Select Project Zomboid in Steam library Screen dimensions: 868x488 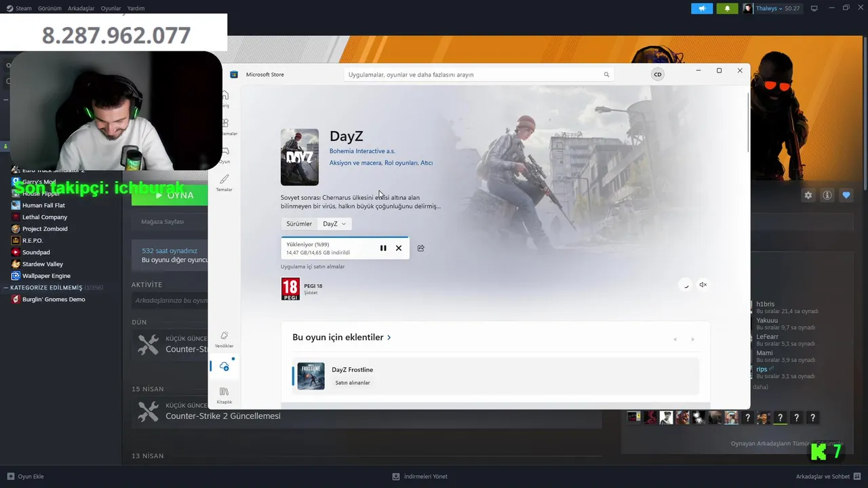coord(45,229)
